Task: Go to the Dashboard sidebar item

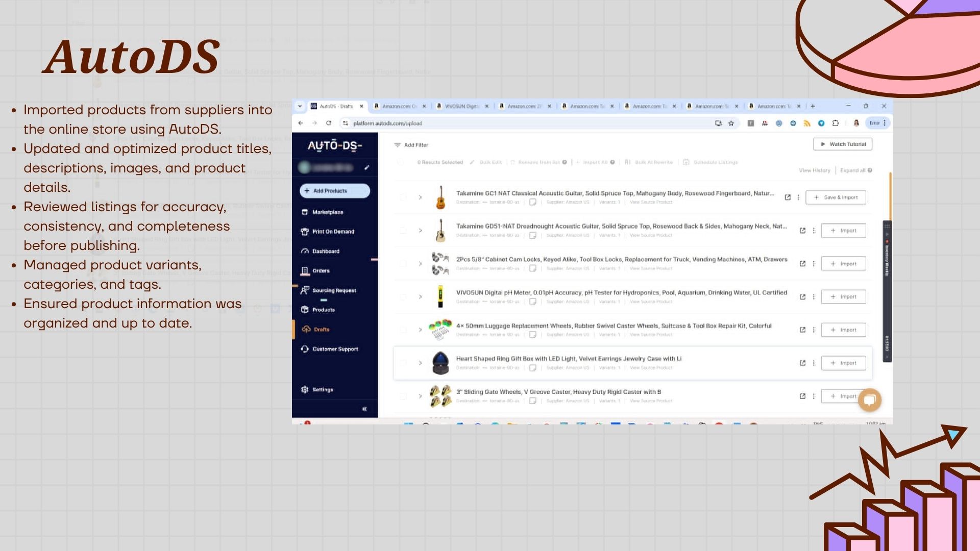Action: tap(321, 252)
